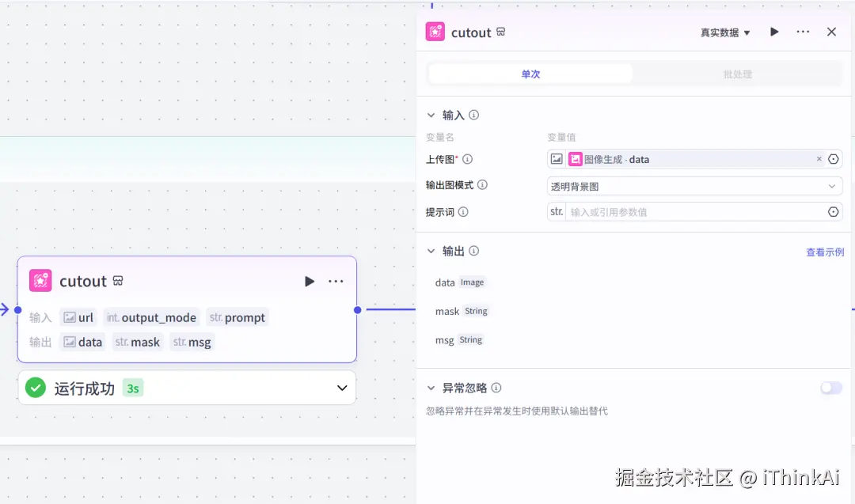Viewport: 855px width, 504px height.
Task: Click the cutout icon in panel header
Action: click(435, 32)
